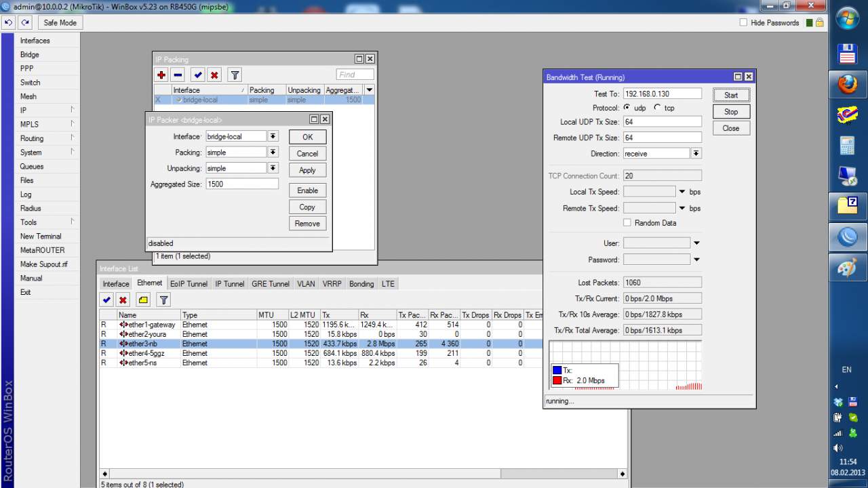
Task: Click the filter funnel icon in IP Packing
Action: point(234,75)
